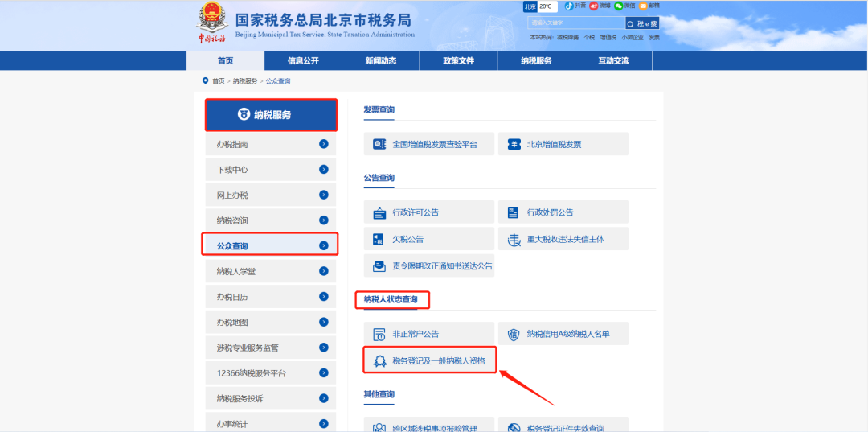This screenshot has width=868, height=432.
Task: Expand 涉税专业服务监管 via its arrow
Action: 324,348
